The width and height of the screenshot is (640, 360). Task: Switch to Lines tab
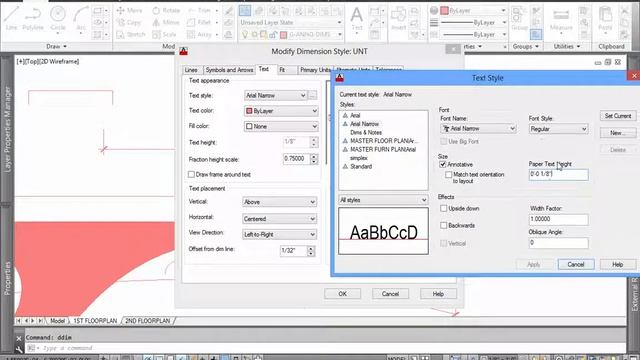click(191, 70)
